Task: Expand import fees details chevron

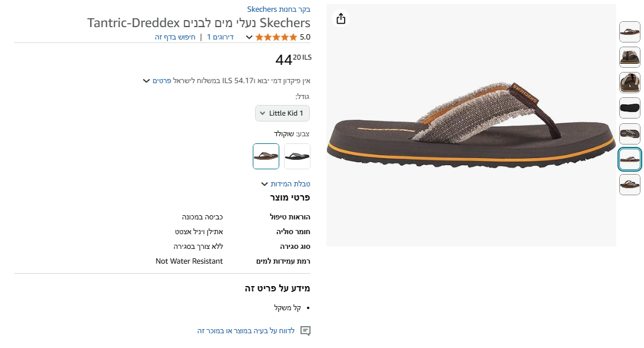Action: point(147,81)
